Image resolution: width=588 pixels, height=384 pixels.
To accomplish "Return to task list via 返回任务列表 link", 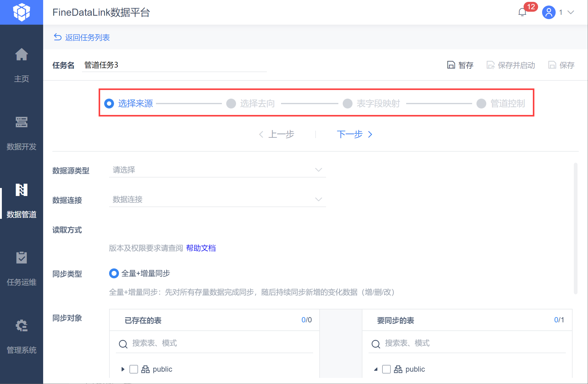I will (x=88, y=38).
